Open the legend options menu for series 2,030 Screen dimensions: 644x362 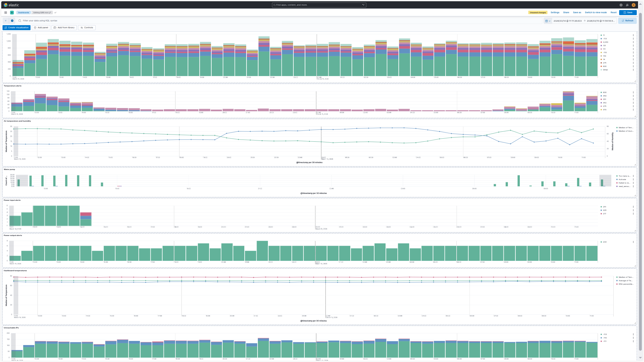coord(633,42)
